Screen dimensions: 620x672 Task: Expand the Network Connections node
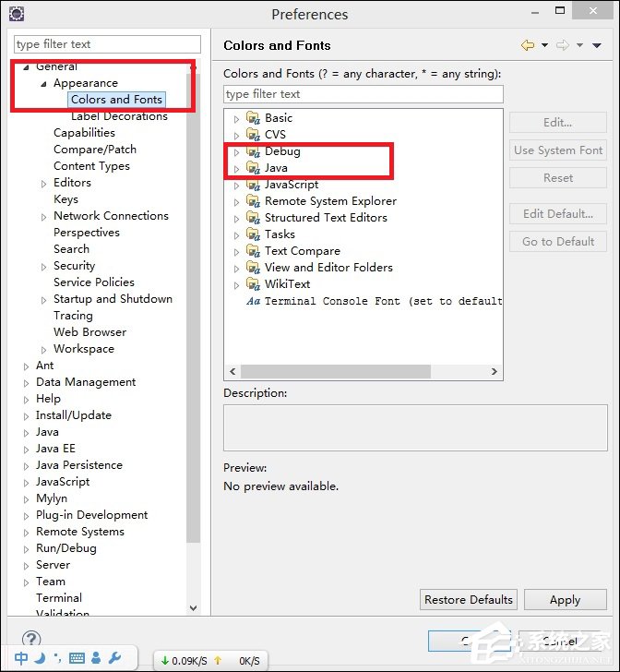point(43,217)
